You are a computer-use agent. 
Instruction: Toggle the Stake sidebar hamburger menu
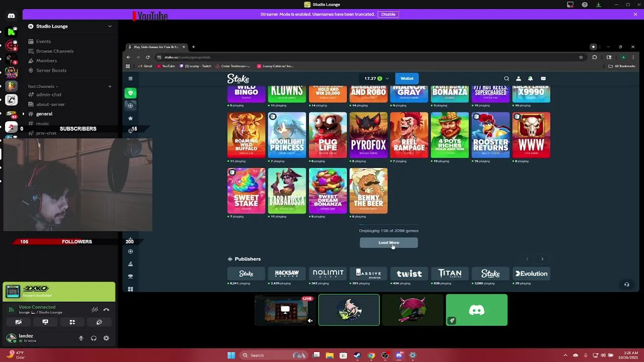(130, 78)
